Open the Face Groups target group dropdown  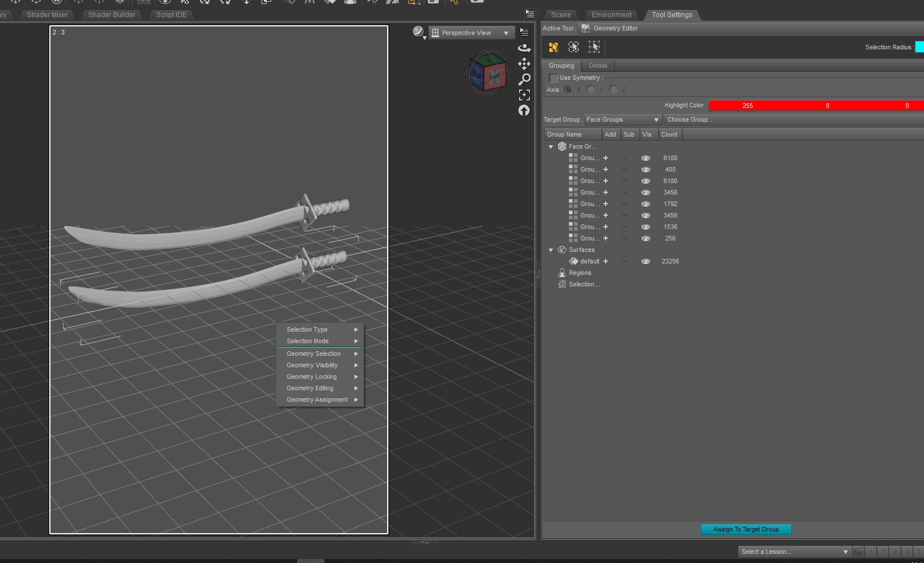656,119
